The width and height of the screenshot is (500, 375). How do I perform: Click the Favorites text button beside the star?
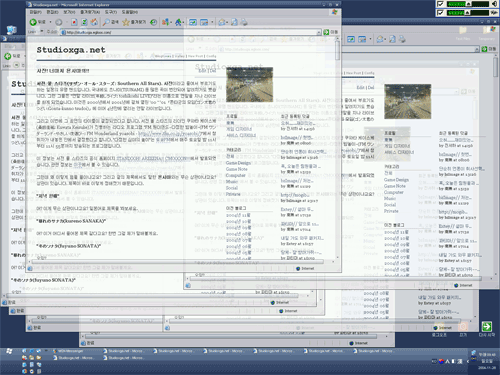(138, 22)
